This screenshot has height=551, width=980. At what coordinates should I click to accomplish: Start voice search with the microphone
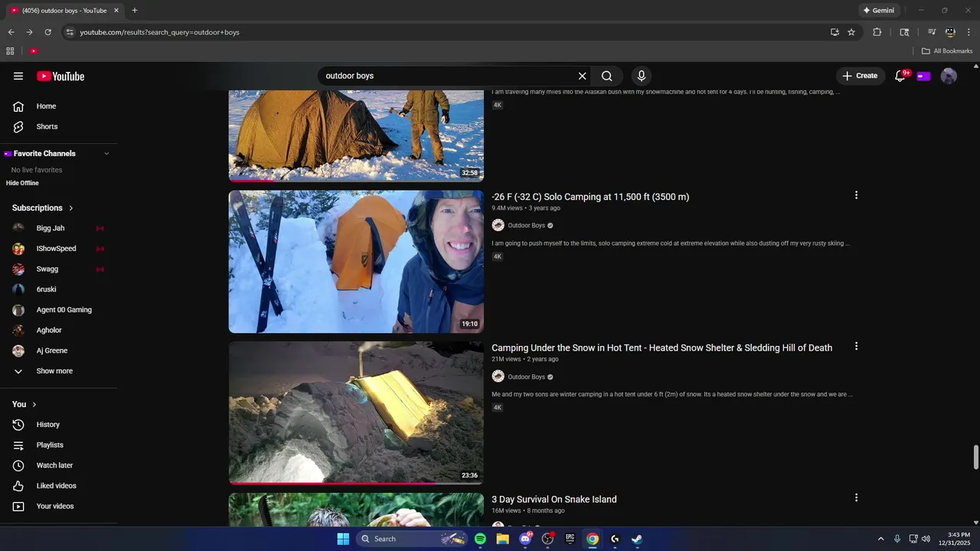point(642,76)
